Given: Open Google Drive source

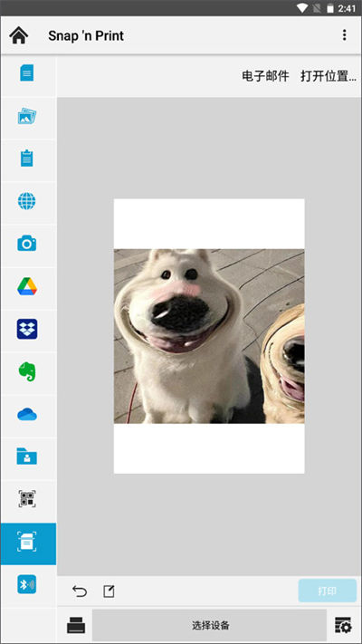Looking at the screenshot, I should (x=27, y=286).
